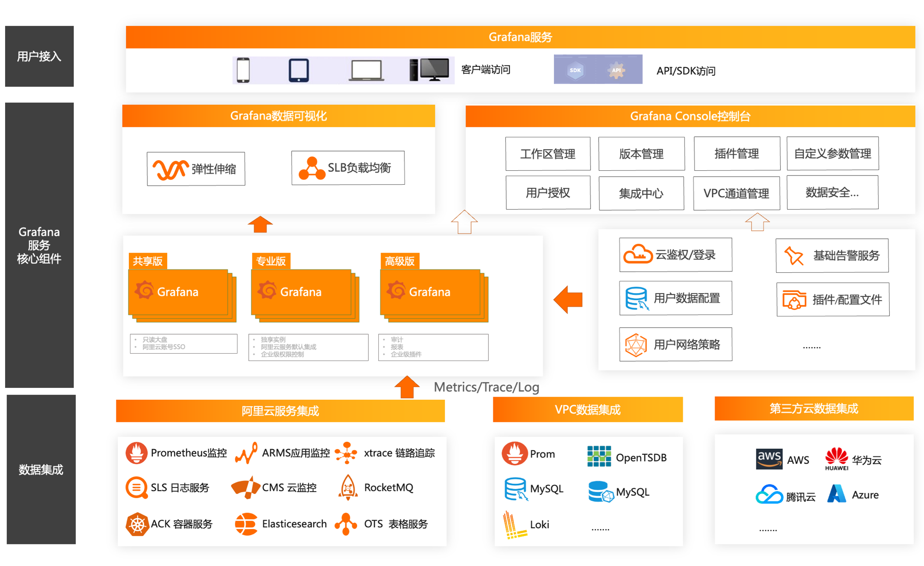Viewport: 924px width, 566px height.
Task: Select the 共享版 label
Action: 148,261
